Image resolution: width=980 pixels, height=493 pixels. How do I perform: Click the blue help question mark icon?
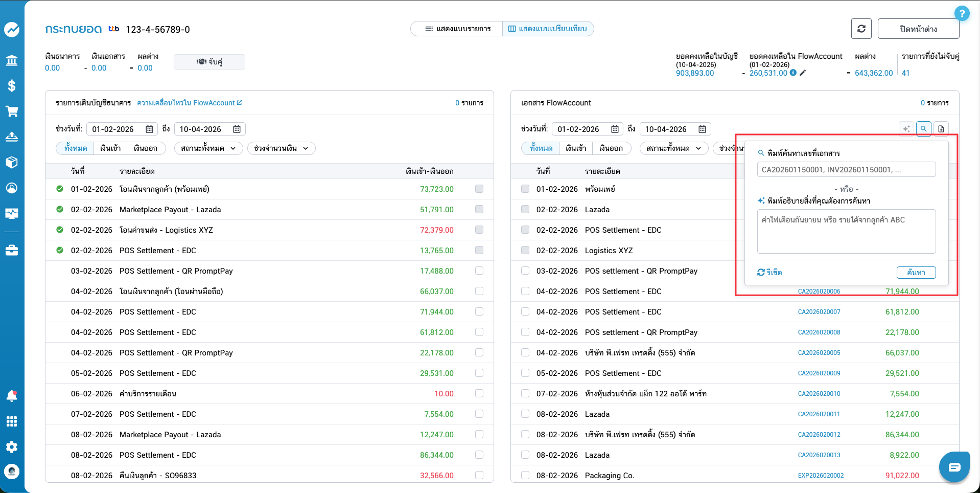pos(962,13)
